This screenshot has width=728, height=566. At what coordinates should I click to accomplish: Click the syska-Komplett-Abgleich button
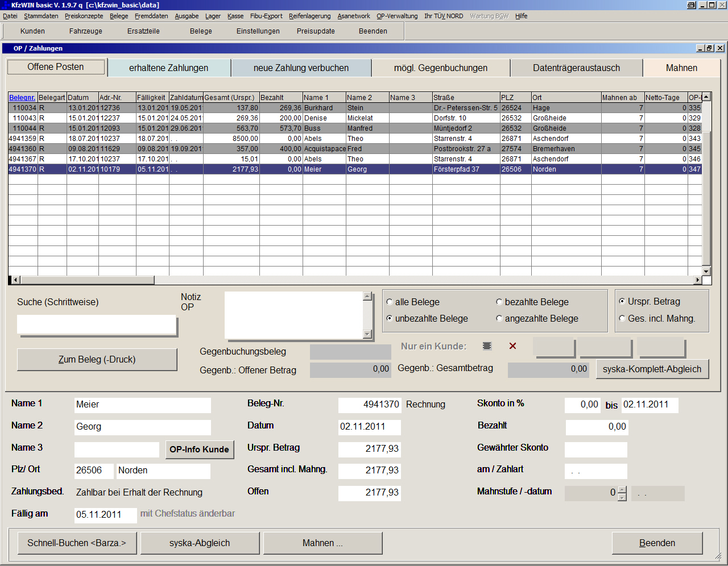point(652,369)
